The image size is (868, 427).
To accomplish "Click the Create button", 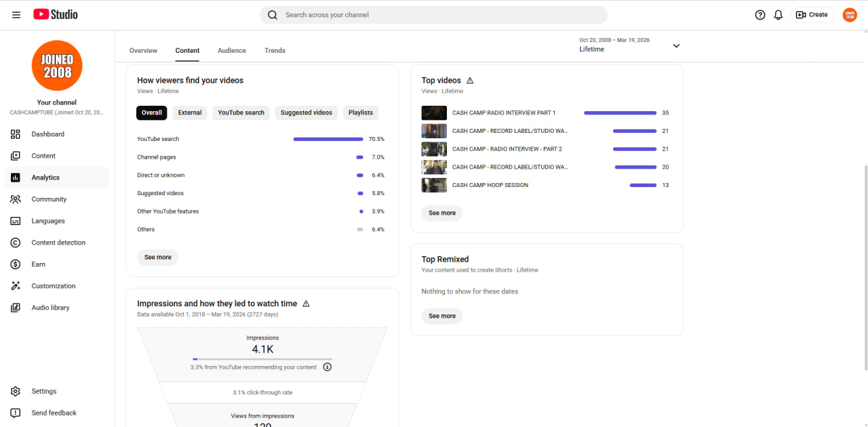I will [x=812, y=15].
